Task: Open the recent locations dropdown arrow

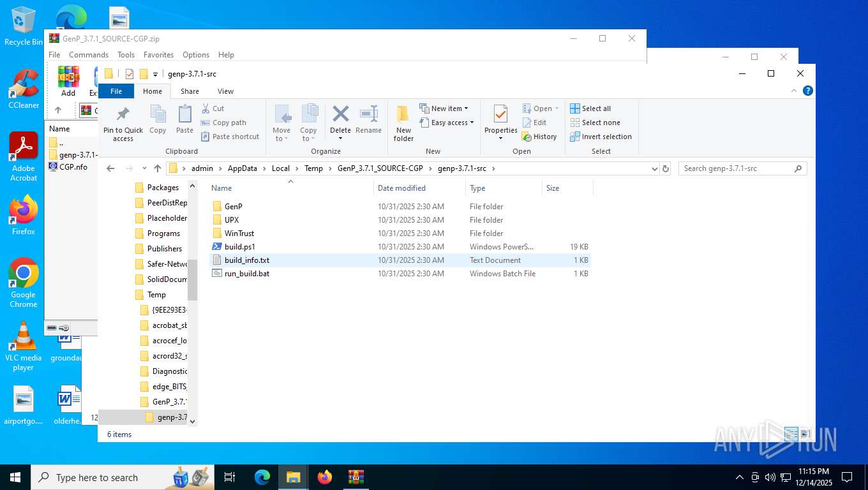Action: (x=145, y=168)
